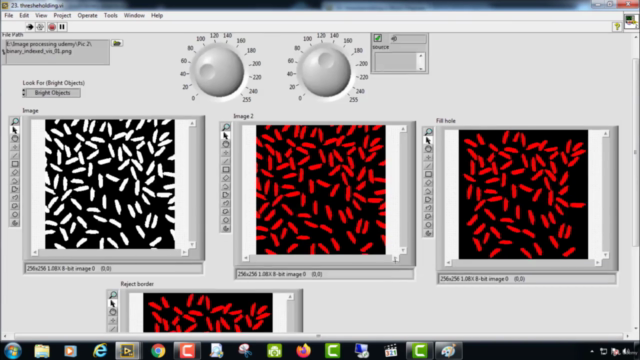The image size is (640, 360).
Task: Open File Explorer from the taskbar
Action: [42, 351]
